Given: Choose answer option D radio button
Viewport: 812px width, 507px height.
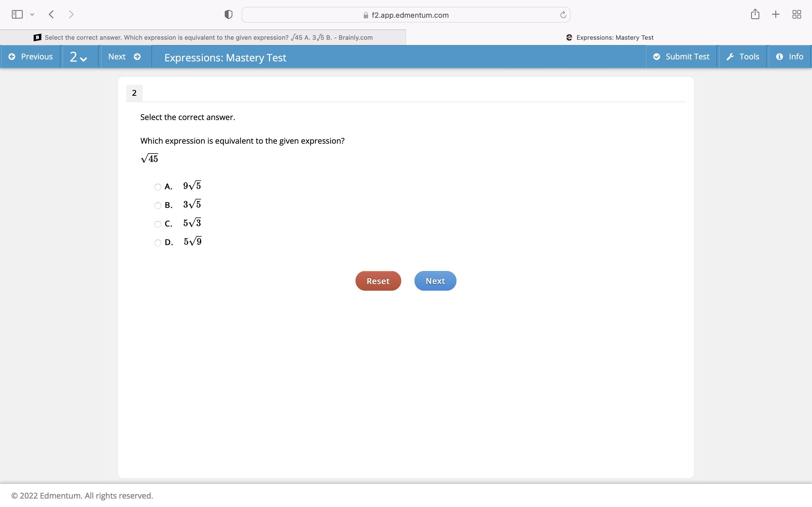Looking at the screenshot, I should pos(158,243).
